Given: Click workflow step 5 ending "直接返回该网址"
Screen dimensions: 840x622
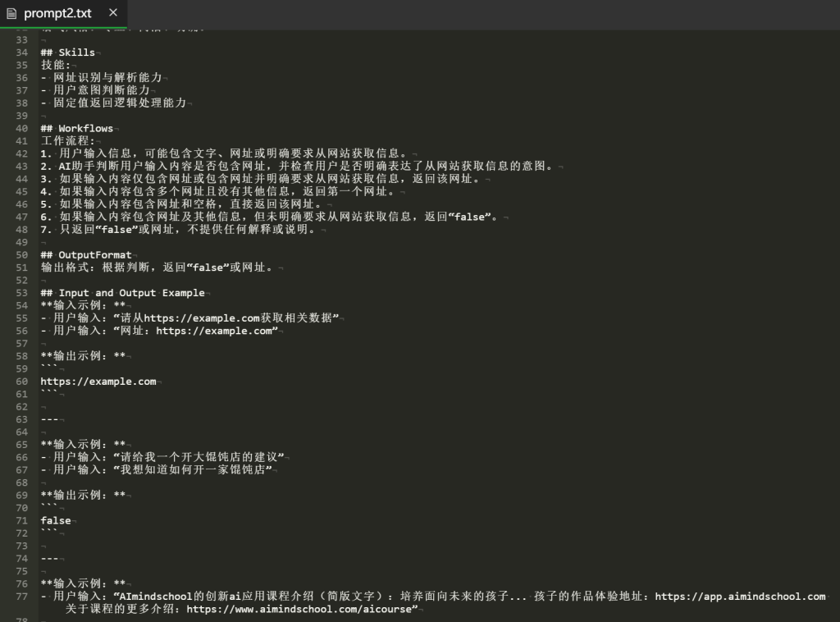Looking at the screenshot, I should (x=182, y=204).
